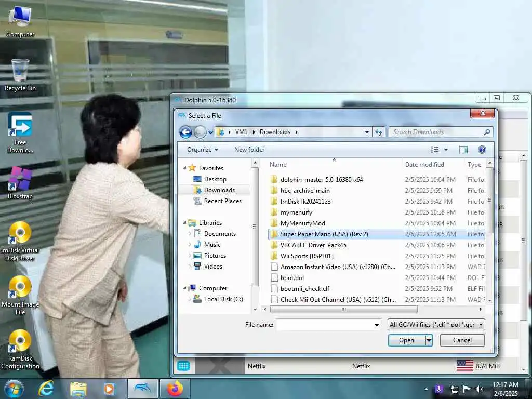Select the hbc-archive-main folder
This screenshot has height=399, width=532.
click(x=377, y=190)
